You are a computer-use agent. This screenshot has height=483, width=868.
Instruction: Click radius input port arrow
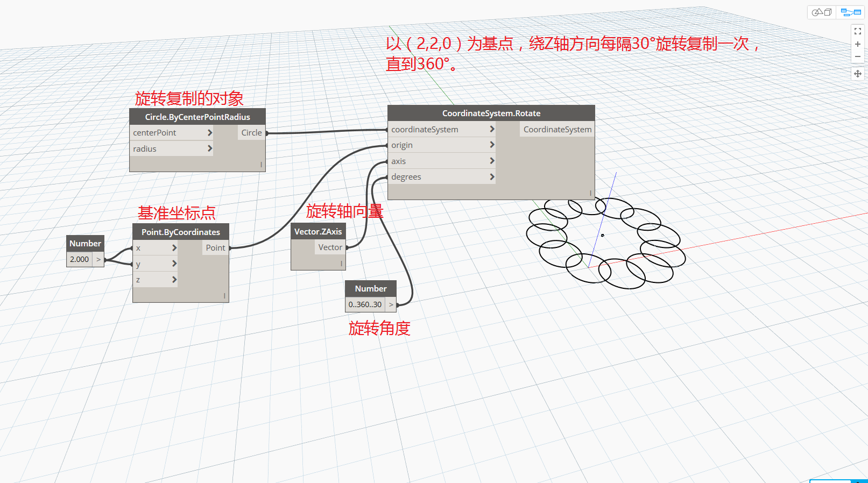[210, 148]
